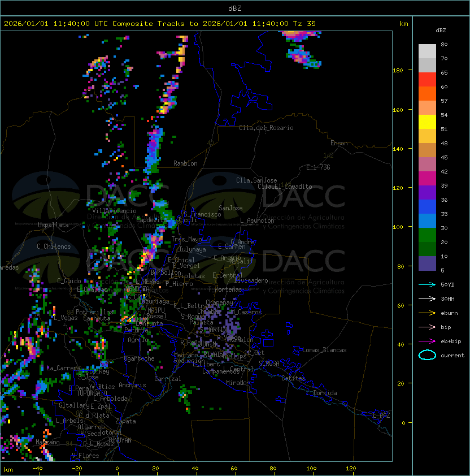Click the yellow eburn arrow in legend
Viewport: 470px width, 476px height.
427,313
